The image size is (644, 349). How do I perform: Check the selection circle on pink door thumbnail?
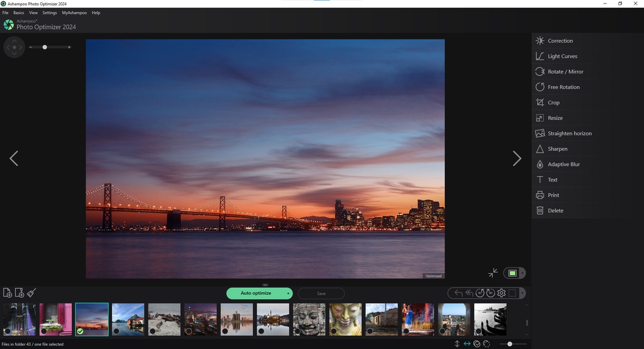click(44, 331)
